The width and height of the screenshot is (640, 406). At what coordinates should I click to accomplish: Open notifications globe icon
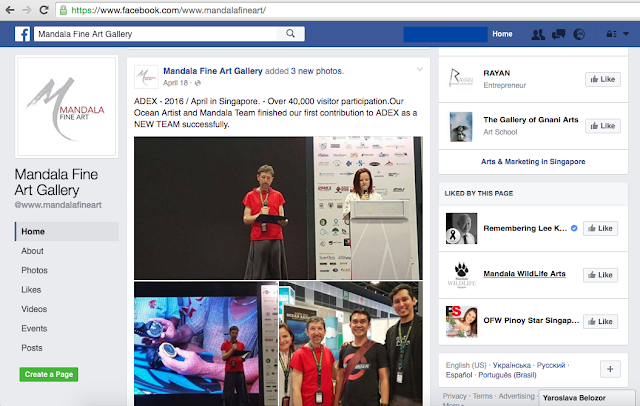pos(579,34)
